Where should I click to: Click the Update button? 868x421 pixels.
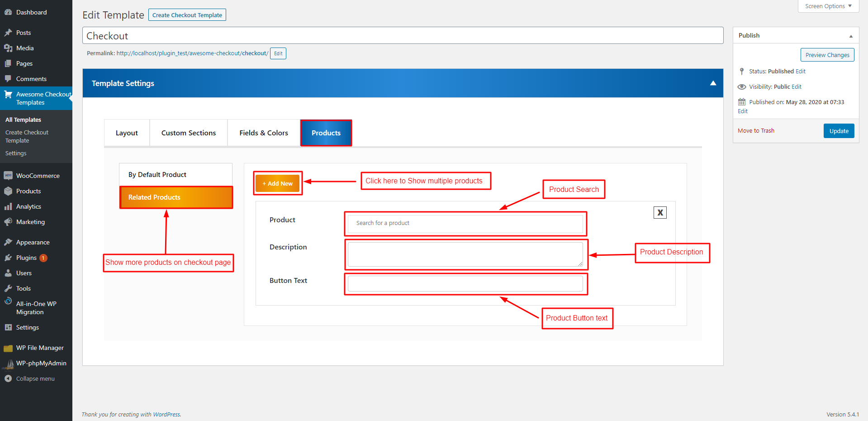pos(839,131)
